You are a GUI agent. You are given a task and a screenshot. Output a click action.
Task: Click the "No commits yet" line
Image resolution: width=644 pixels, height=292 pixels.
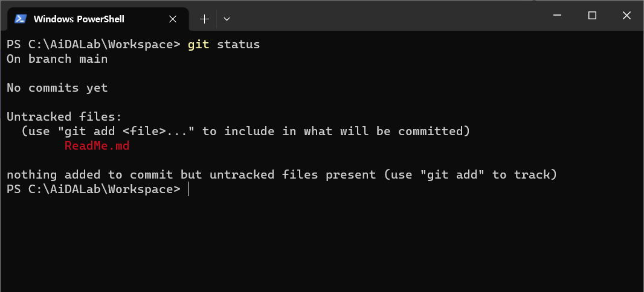click(57, 87)
